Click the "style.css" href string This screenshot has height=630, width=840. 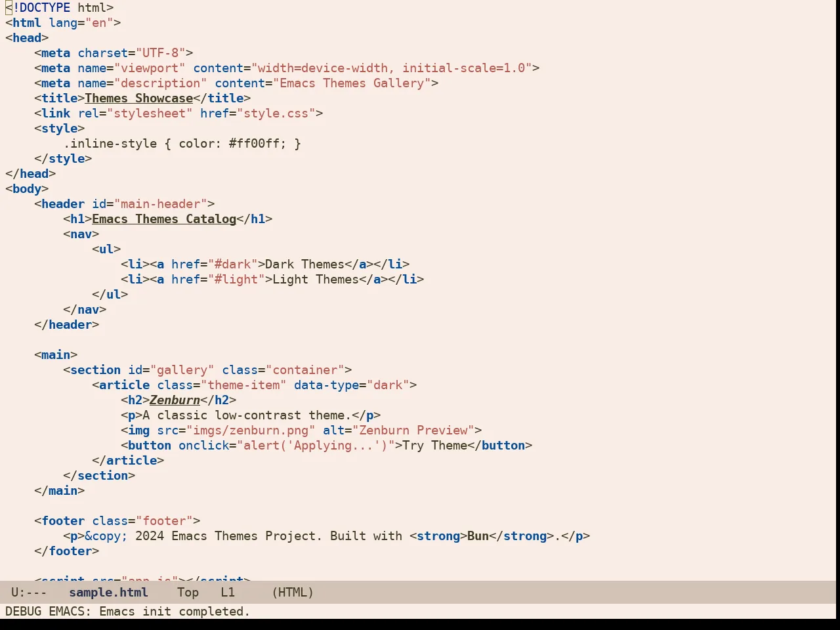tap(276, 114)
